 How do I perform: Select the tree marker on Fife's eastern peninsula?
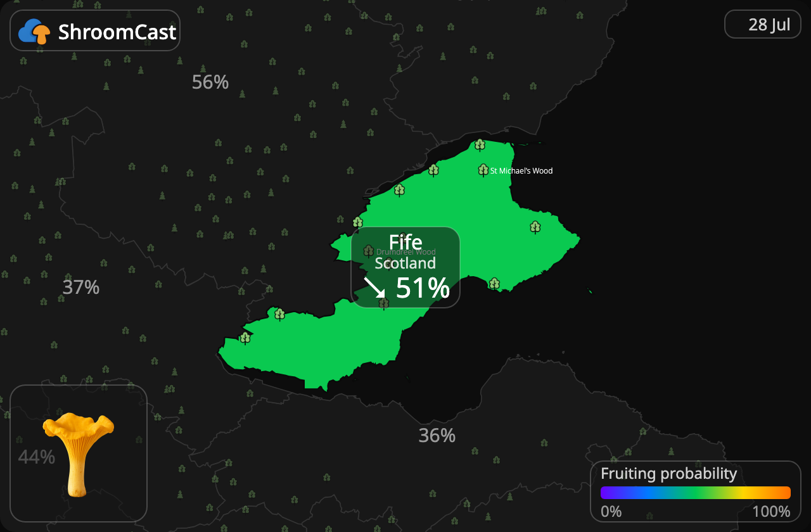535,227
